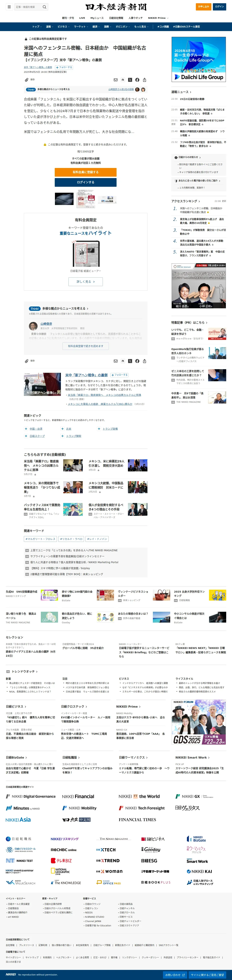Open 日経会社情報 menu item

[x=116, y=18]
